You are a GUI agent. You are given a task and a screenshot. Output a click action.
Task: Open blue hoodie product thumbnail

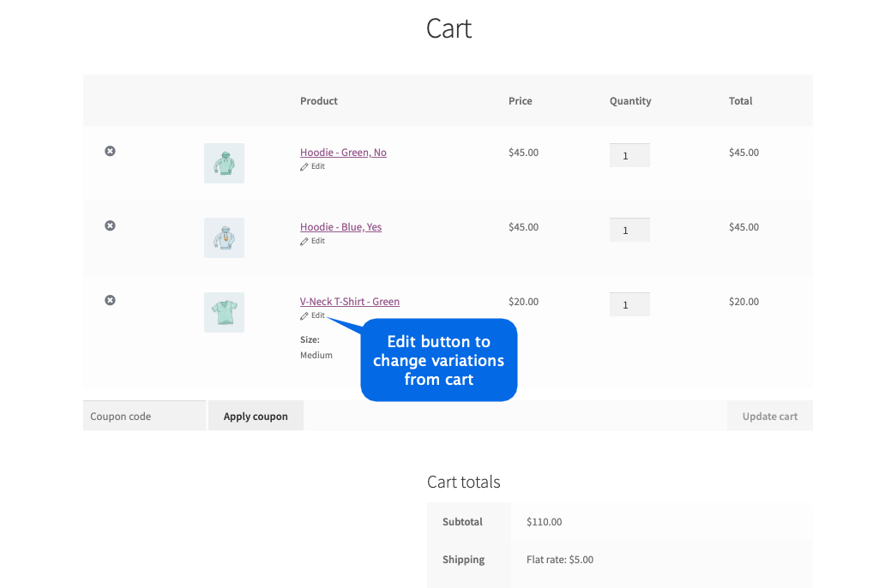pyautogui.click(x=224, y=237)
